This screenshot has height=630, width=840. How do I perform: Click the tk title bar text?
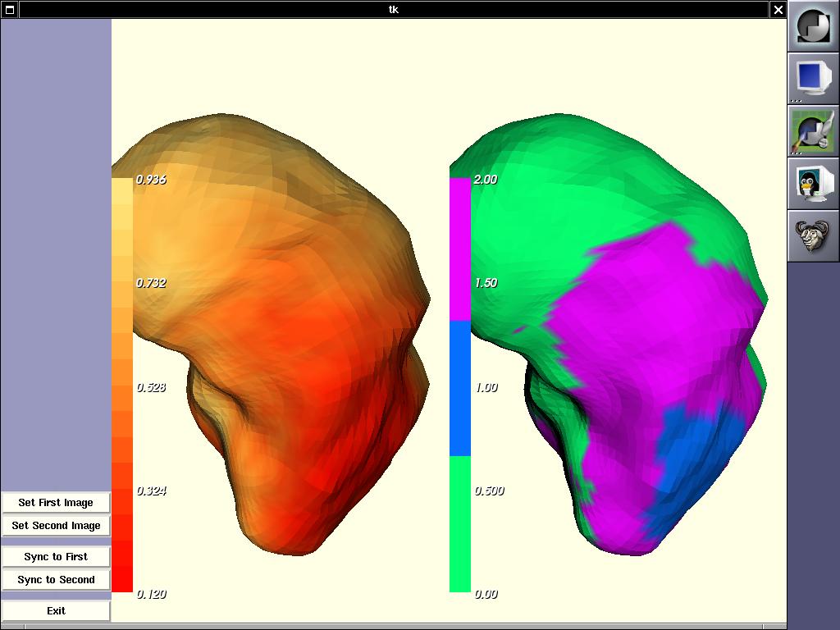(393, 10)
